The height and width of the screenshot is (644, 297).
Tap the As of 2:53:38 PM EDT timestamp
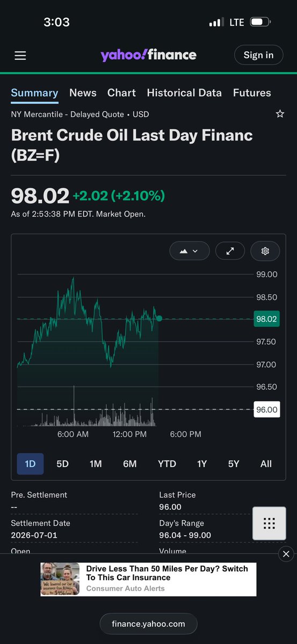point(78,214)
